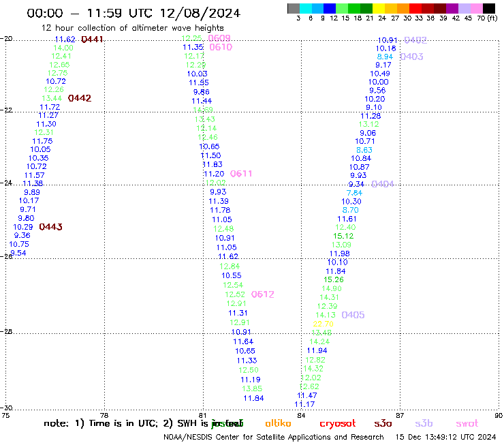Image resolution: width=504 pixels, height=443 pixels.
Task: Click the altika legend label
Action: (x=278, y=423)
